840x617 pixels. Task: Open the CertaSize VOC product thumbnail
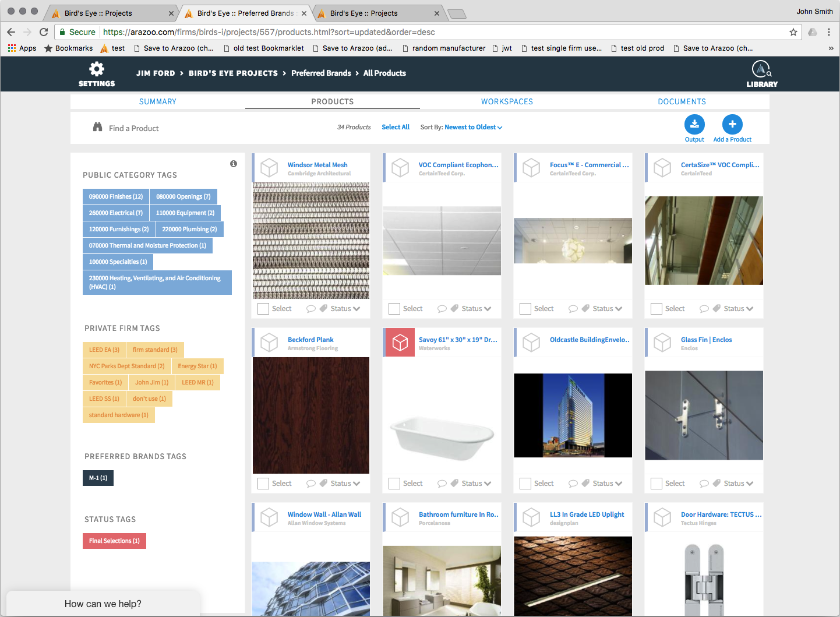704,241
